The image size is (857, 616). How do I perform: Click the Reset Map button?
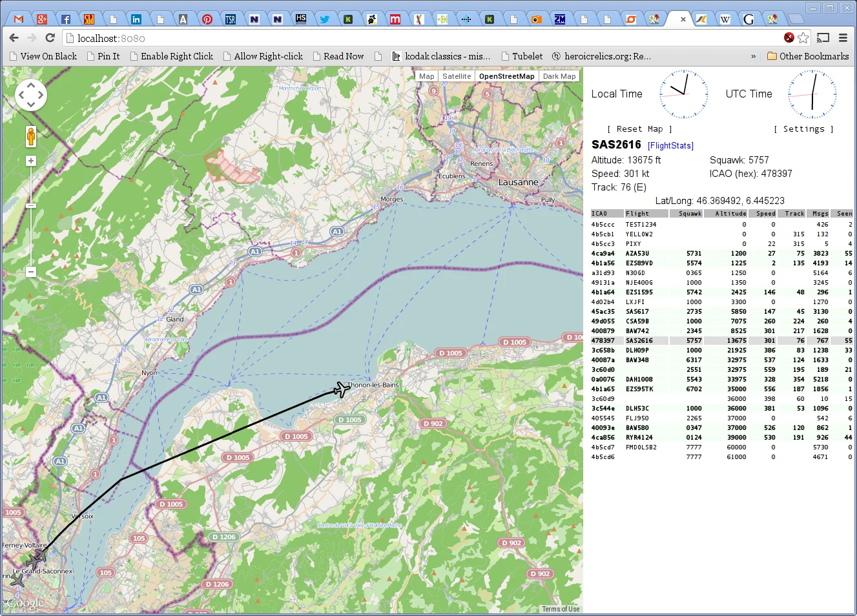point(639,129)
